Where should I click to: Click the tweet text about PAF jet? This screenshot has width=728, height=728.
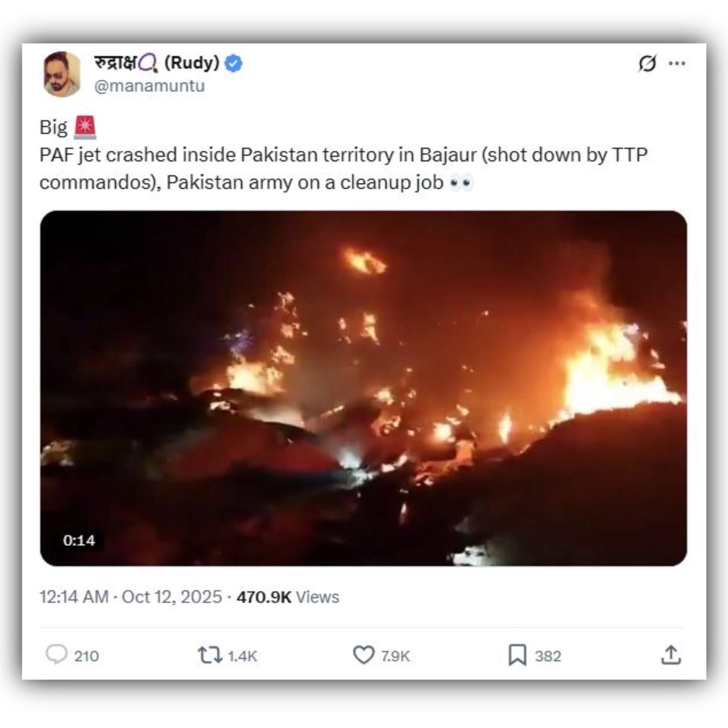point(344,168)
